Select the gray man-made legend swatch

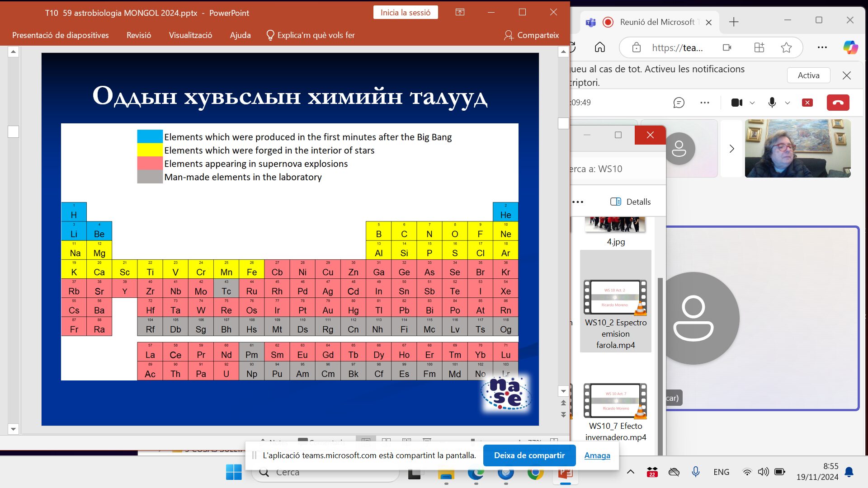point(150,177)
